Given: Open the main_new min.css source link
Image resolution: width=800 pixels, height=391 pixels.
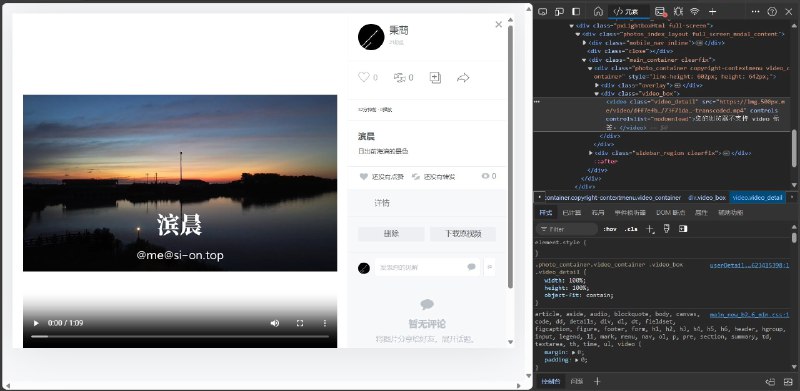Looking at the screenshot, I should tap(749, 315).
